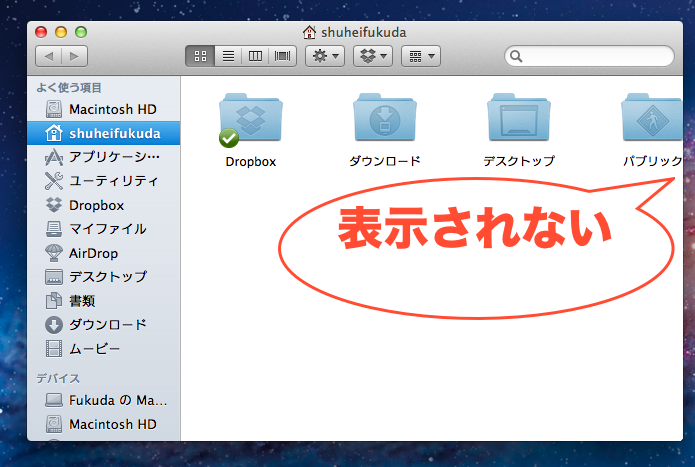Screen dimensions: 695x467
Task: Click the デバイス section header
Action: [58, 378]
